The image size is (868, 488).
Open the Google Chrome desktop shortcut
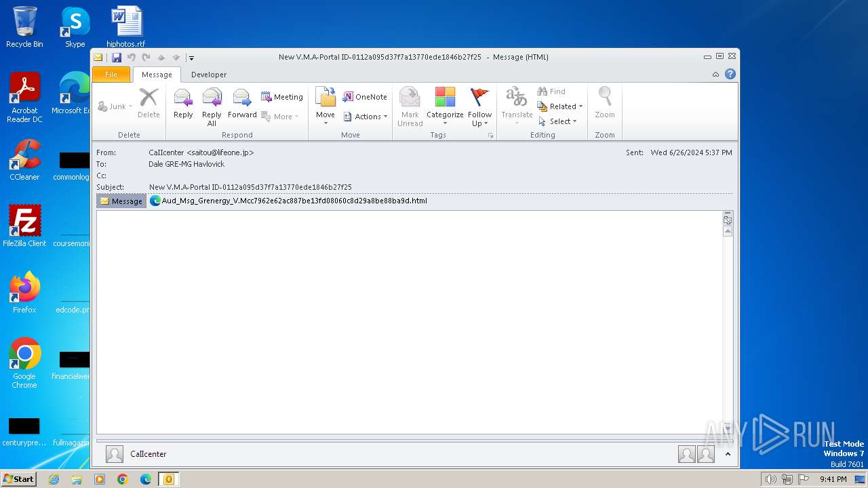tap(24, 363)
